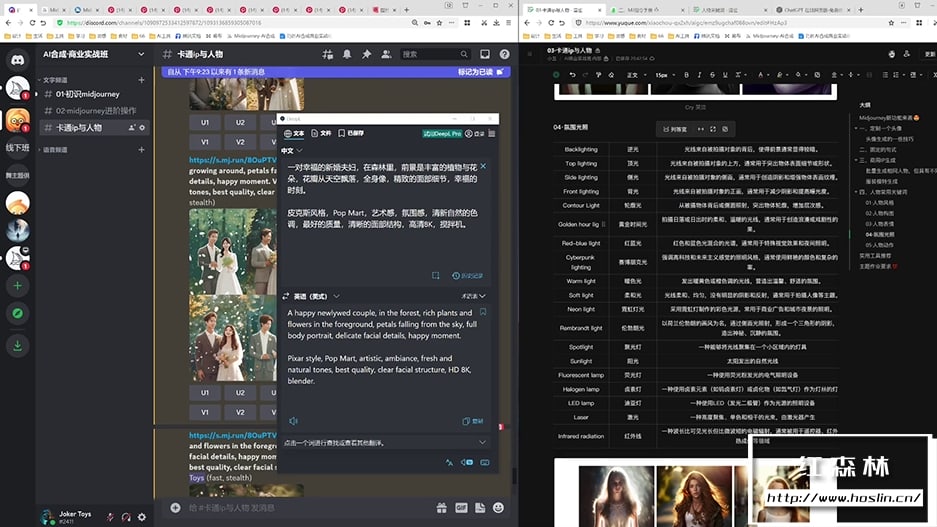This screenshot has width=937, height=527.
Task: Expand AI合成·商业实战班 server dropdown
Action: 141,54
